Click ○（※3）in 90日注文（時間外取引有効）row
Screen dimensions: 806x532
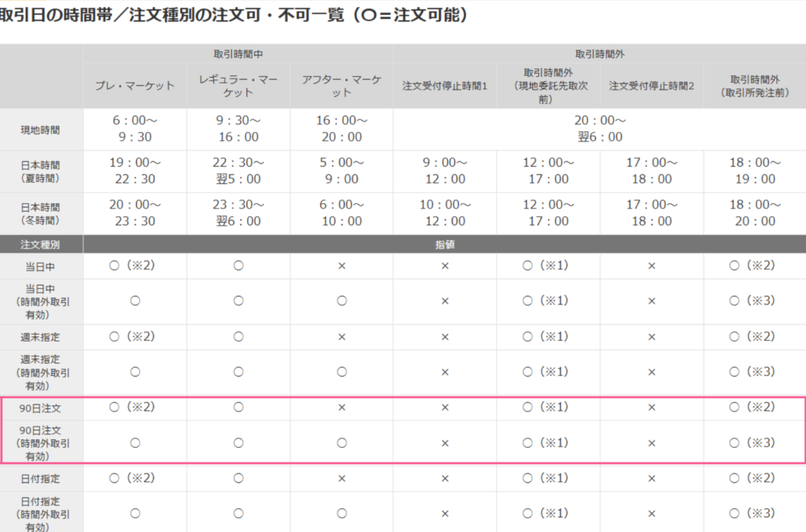pos(754,443)
